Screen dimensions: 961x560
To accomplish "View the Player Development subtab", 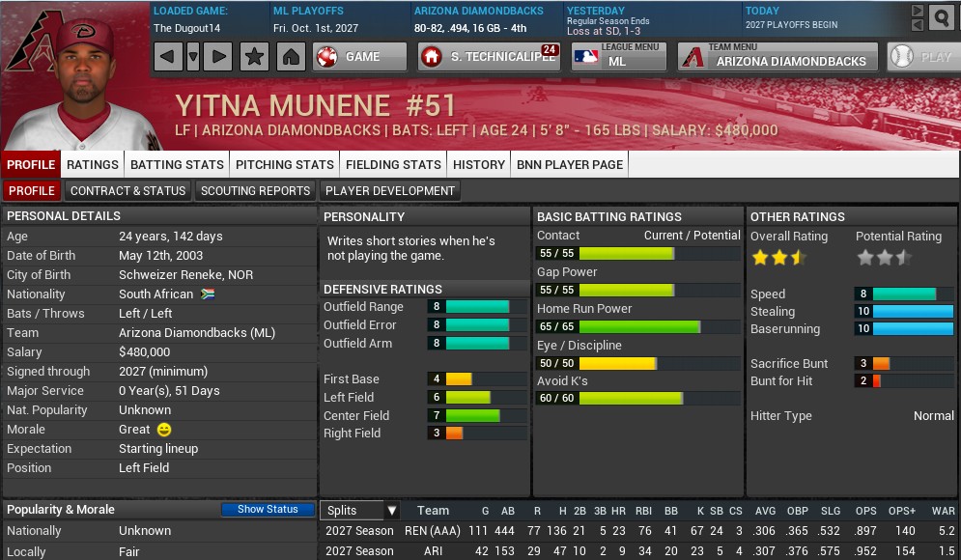I will 389,191.
